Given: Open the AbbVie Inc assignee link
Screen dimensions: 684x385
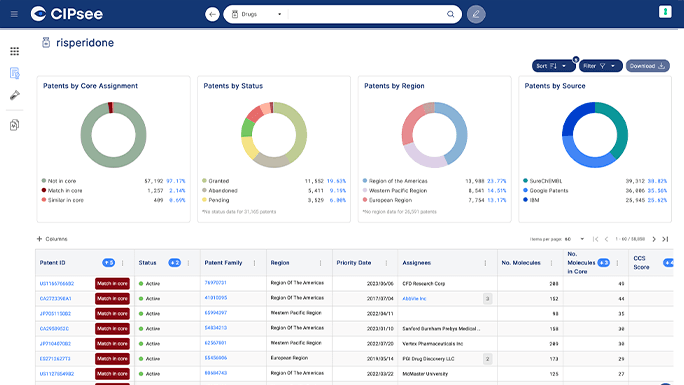Looking at the screenshot, I should [414, 299].
